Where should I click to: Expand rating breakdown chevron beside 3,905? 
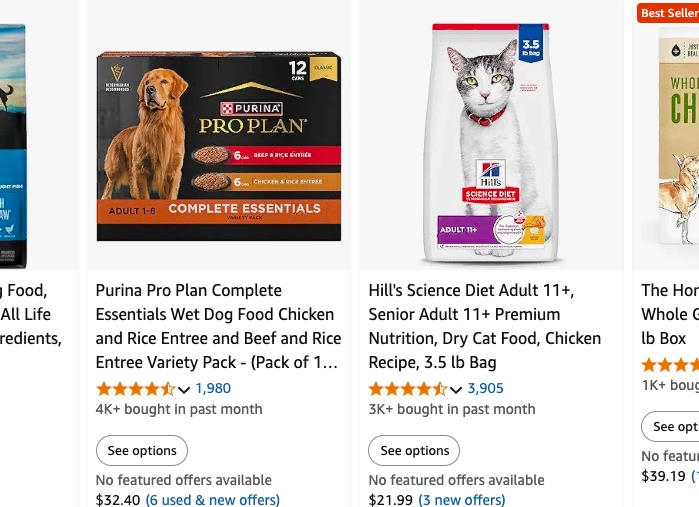tap(456, 390)
